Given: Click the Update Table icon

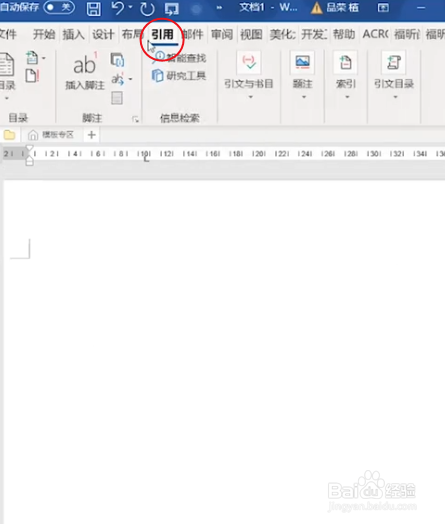Looking at the screenshot, I should tap(32, 76).
